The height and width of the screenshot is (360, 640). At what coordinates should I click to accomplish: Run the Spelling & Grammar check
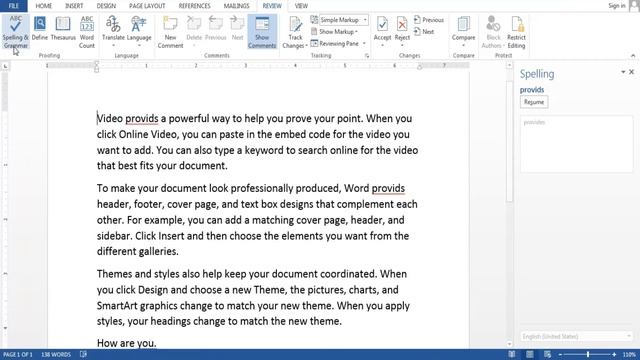coord(15,32)
